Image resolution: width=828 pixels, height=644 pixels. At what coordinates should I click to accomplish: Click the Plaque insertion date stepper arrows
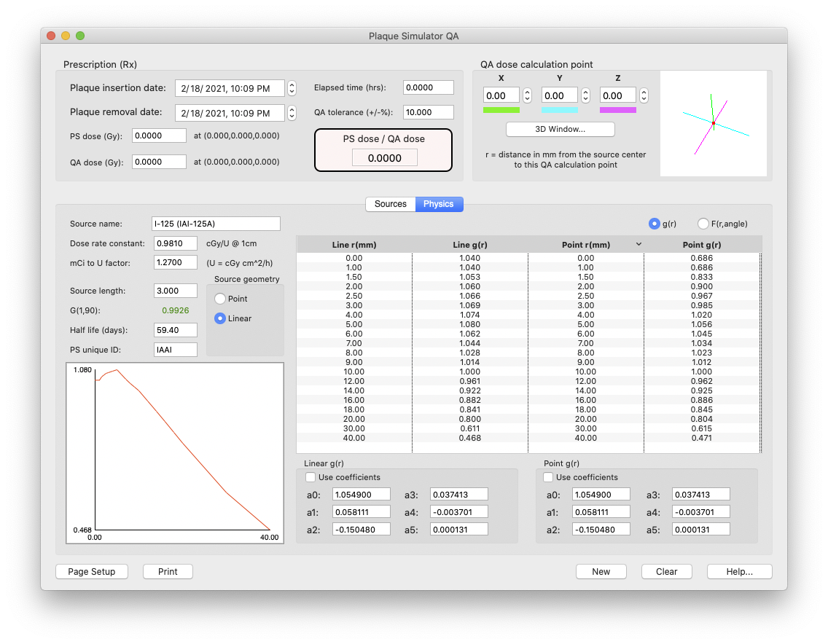292,88
